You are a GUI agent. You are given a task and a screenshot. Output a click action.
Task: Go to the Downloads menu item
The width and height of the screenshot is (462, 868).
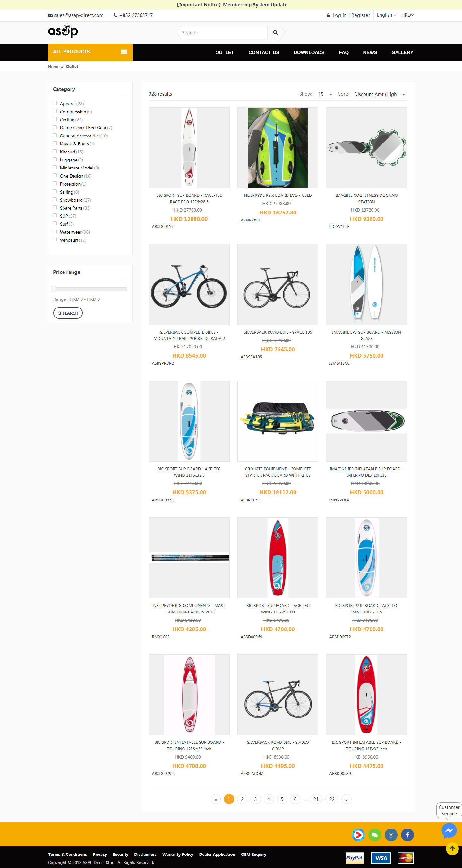pos(309,52)
